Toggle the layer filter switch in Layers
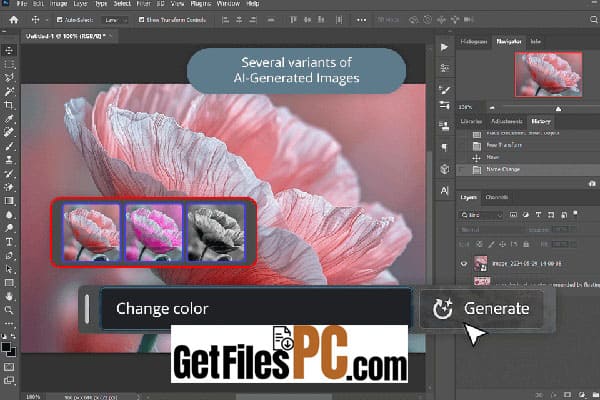The height and width of the screenshot is (400, 600). click(x=575, y=213)
